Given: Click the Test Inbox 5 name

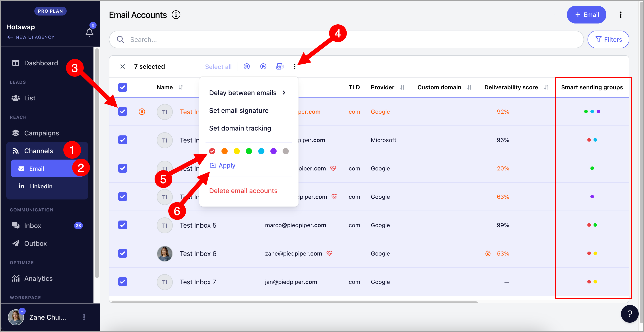Looking at the screenshot, I should (x=198, y=225).
